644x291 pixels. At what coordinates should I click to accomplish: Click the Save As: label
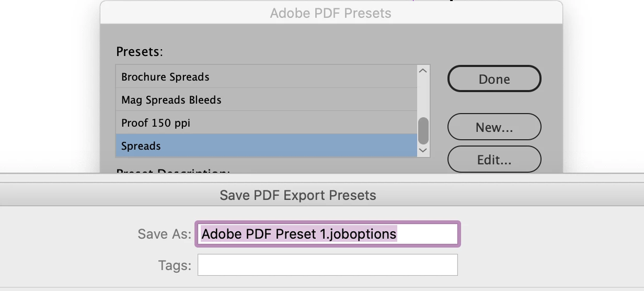165,234
